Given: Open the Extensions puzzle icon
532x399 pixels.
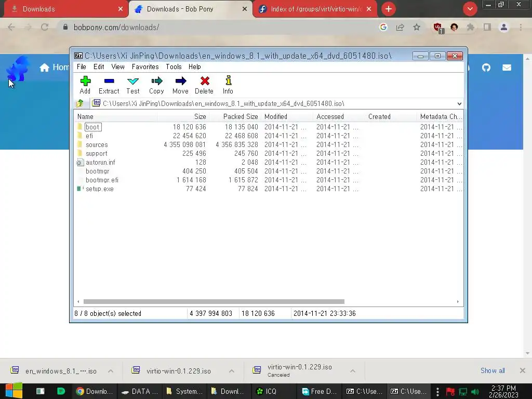Looking at the screenshot, I should [471, 27].
